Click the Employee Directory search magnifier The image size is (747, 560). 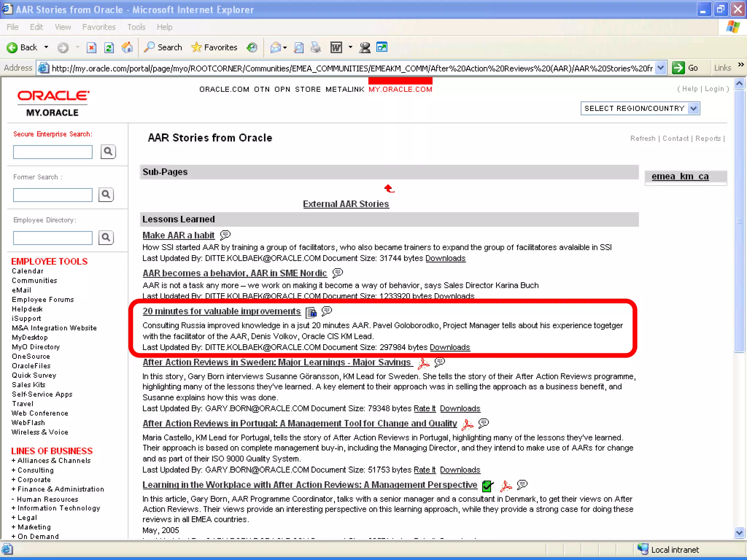click(x=106, y=238)
